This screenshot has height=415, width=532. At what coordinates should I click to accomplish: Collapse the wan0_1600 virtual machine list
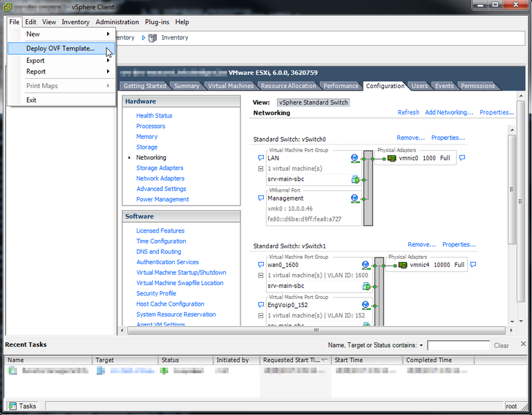click(x=260, y=275)
